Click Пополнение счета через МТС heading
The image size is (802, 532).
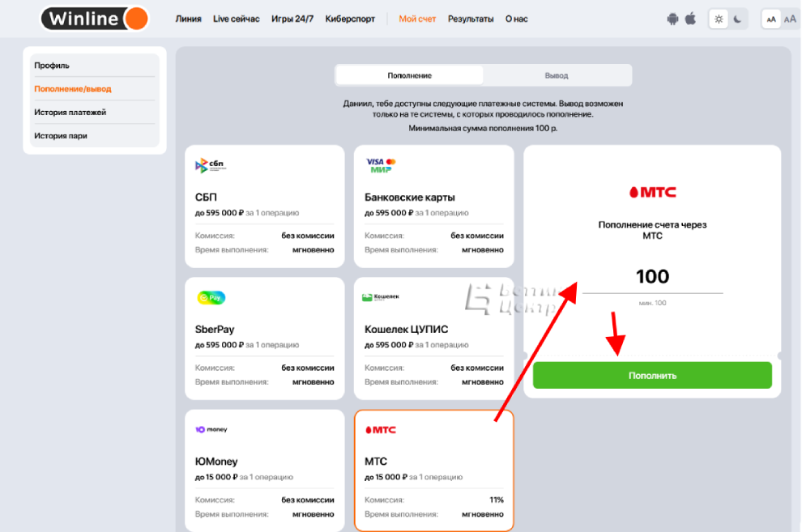point(653,230)
